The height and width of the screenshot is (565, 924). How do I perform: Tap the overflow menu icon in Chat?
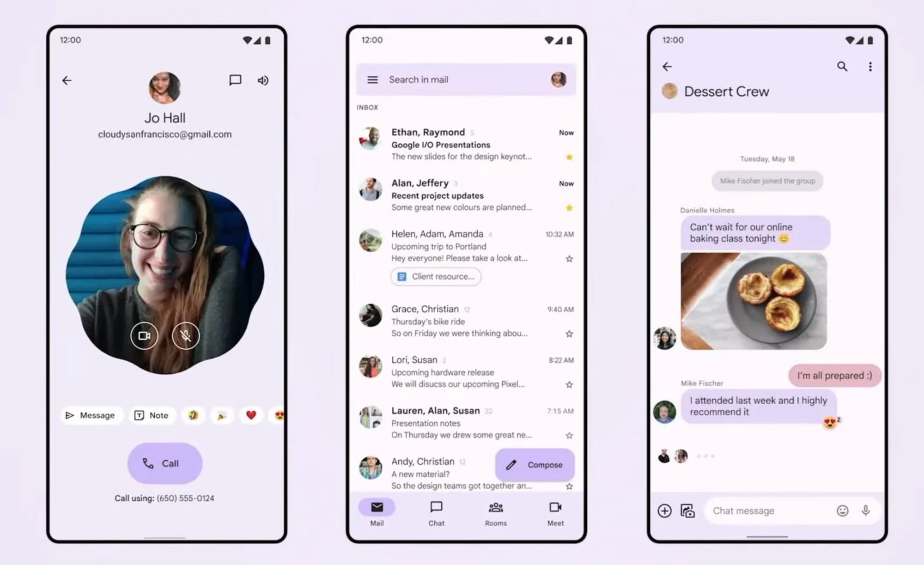point(870,67)
